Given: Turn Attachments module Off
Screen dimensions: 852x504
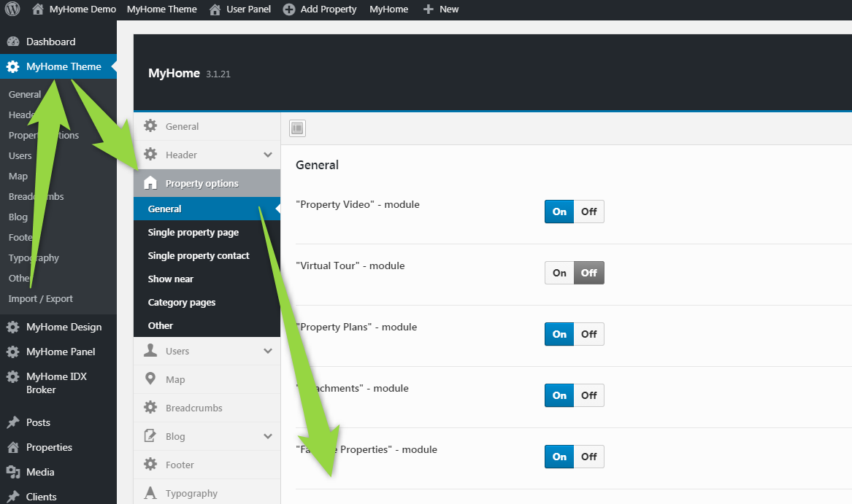Looking at the screenshot, I should [589, 395].
